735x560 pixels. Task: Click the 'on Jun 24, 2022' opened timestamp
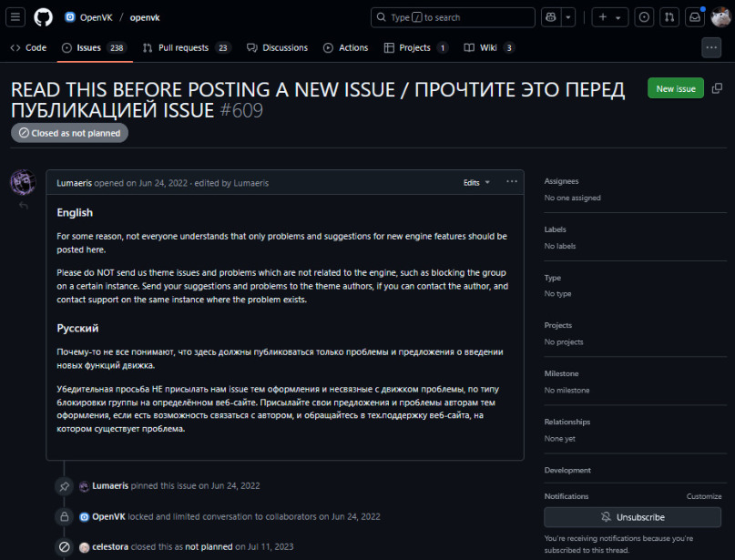pos(157,183)
